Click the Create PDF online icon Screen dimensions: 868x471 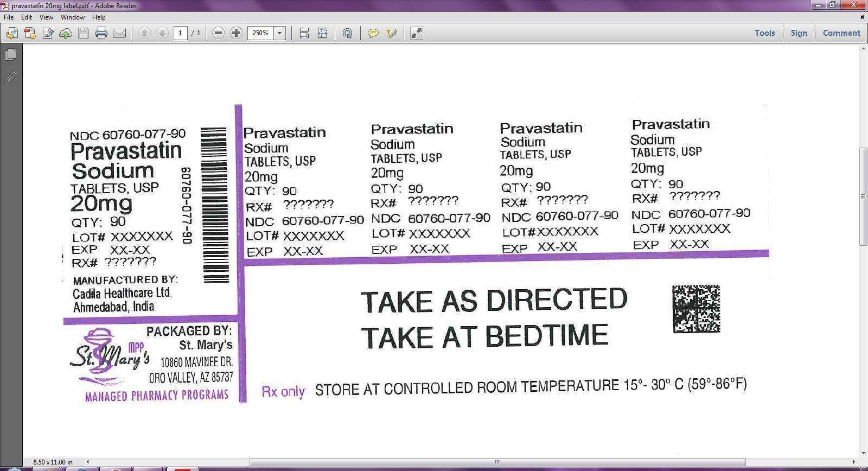30,33
